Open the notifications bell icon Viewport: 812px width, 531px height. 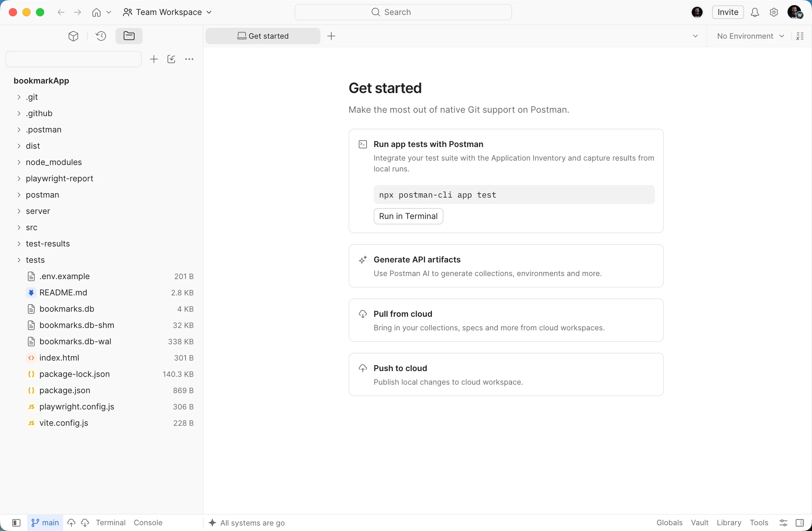point(755,12)
